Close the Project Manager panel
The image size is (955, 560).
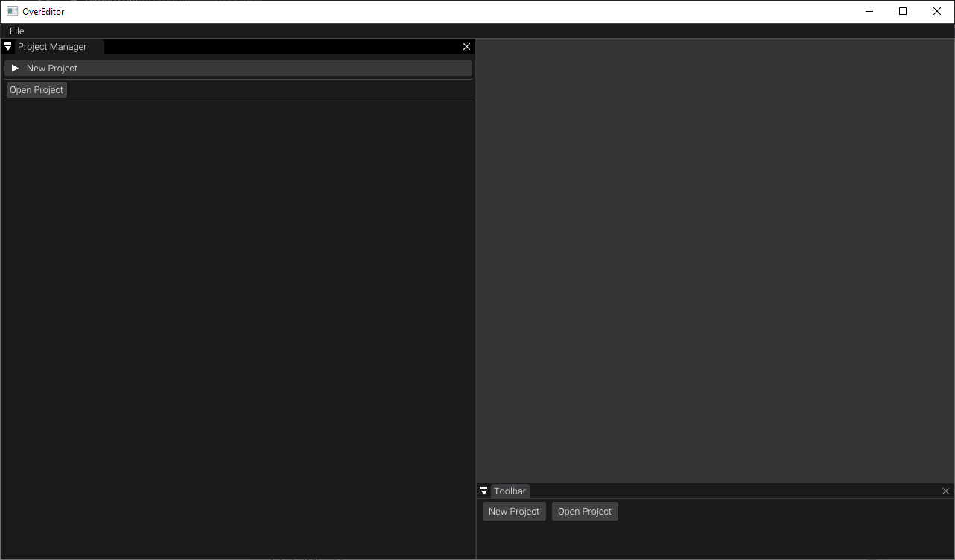466,46
